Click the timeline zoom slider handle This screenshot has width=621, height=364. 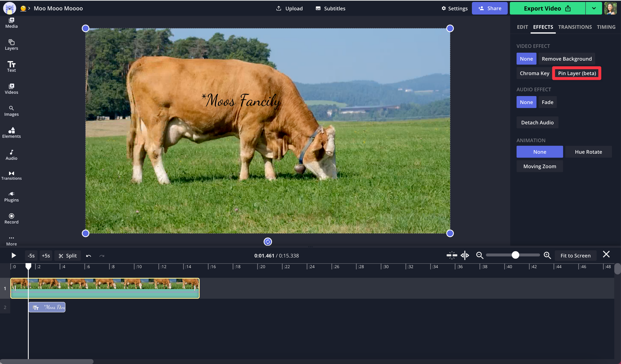tap(515, 255)
